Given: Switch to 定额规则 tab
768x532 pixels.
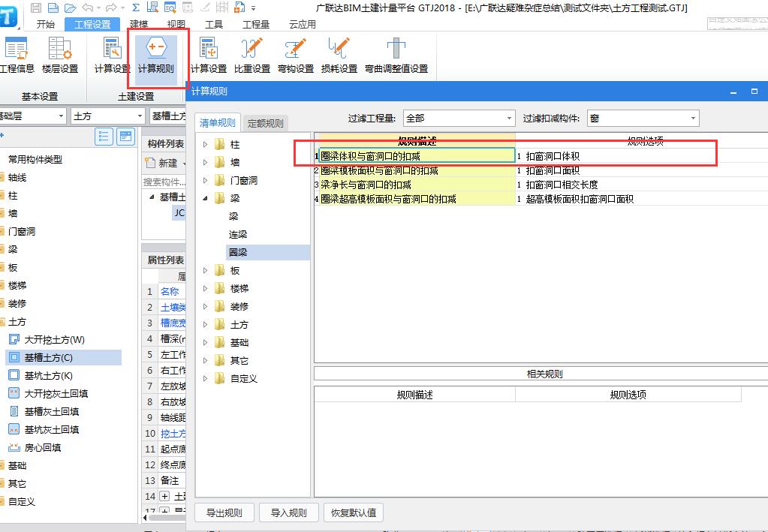Looking at the screenshot, I should click(x=265, y=123).
